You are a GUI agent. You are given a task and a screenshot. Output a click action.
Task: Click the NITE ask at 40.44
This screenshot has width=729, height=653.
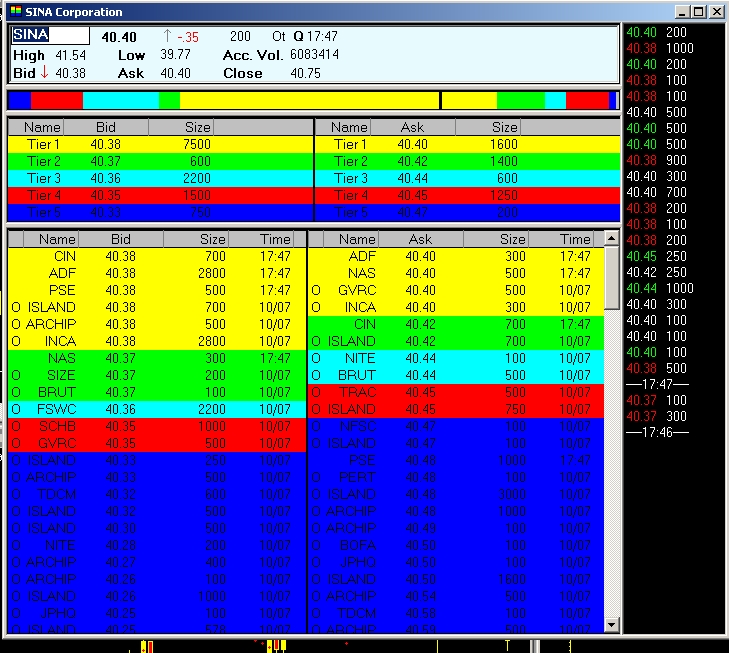click(456, 358)
